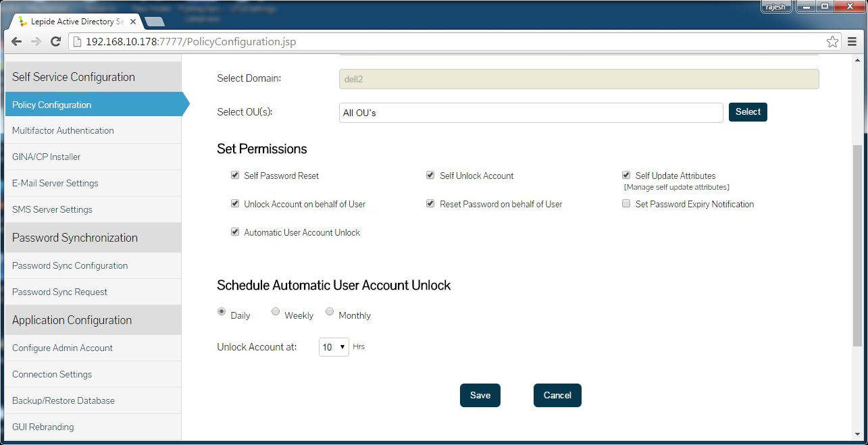Click the browser reload page icon
This screenshot has width=868, height=445.
click(x=56, y=42)
